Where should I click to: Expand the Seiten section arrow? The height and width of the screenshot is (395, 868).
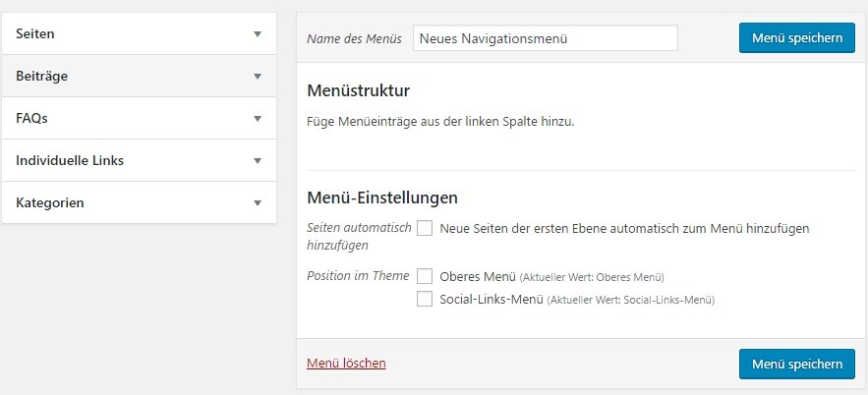[x=257, y=33]
